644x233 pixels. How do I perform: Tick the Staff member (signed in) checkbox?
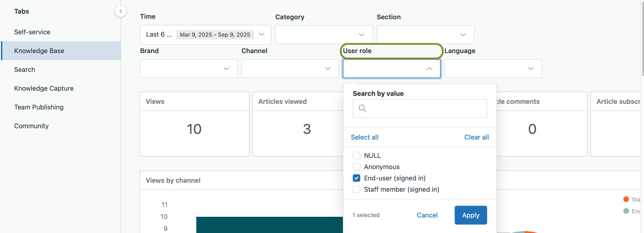pos(356,189)
